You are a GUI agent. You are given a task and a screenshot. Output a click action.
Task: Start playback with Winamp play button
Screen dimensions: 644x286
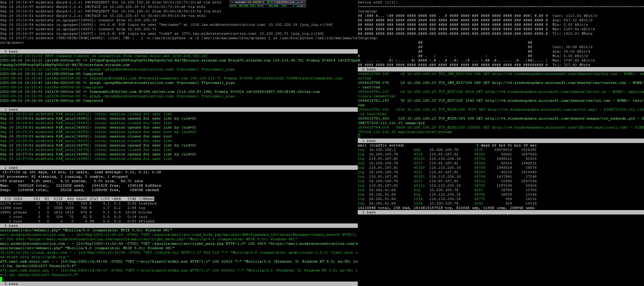point(280,2)
